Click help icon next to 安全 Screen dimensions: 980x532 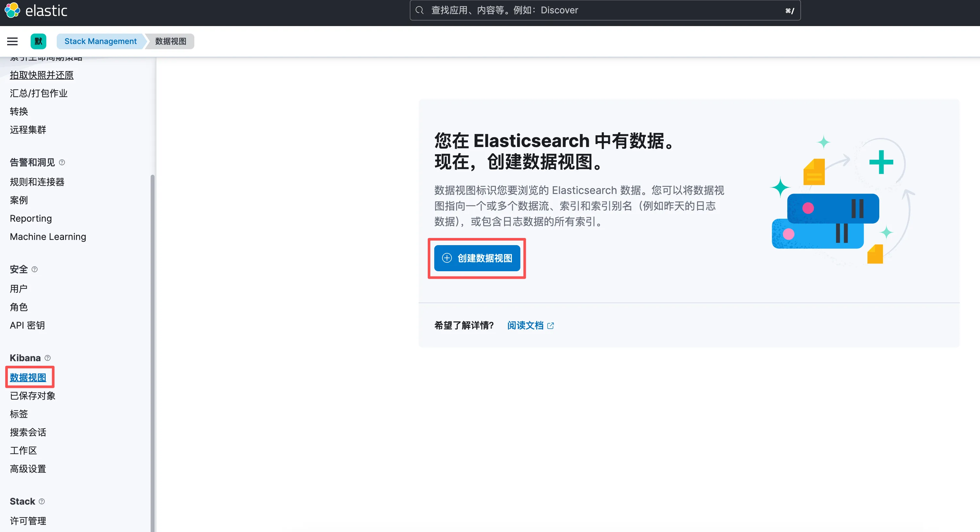[35, 269]
